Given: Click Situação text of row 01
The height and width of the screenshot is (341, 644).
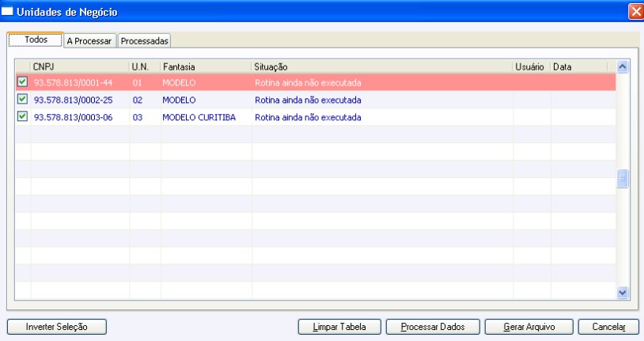Looking at the screenshot, I should tap(308, 82).
